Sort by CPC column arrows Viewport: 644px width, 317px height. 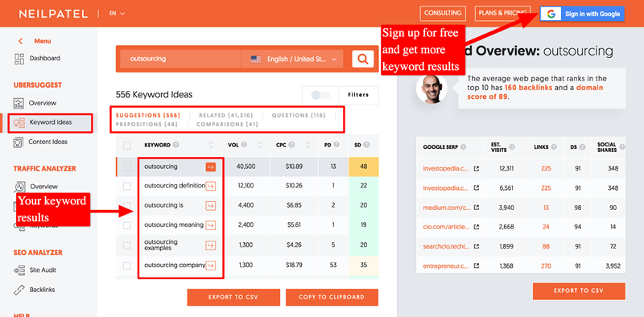point(308,145)
